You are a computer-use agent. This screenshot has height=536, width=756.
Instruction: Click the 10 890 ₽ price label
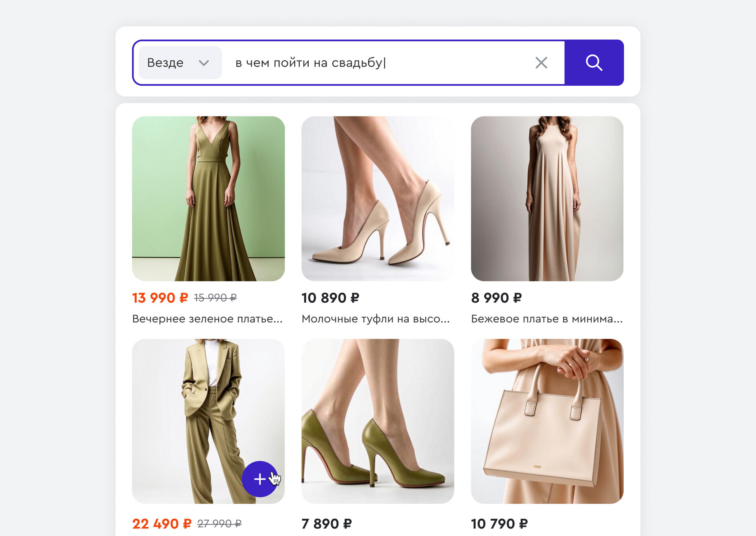coord(330,298)
